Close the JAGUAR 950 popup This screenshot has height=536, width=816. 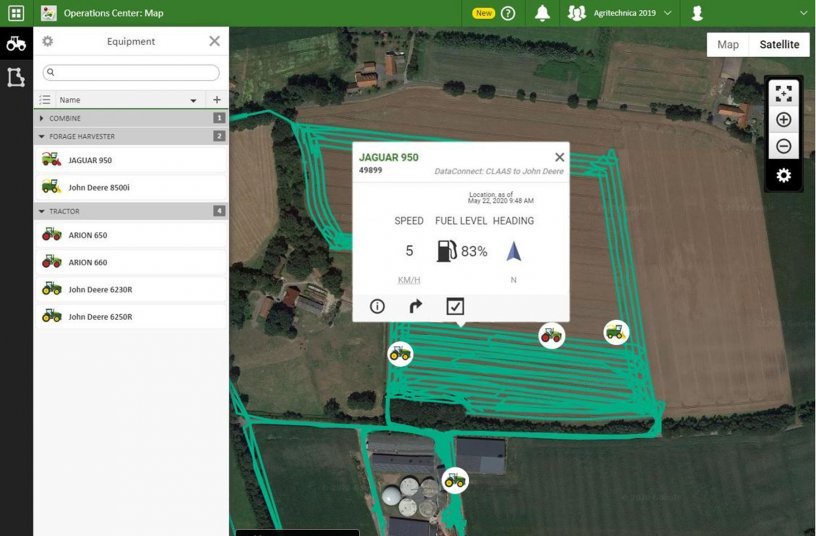coord(559,157)
